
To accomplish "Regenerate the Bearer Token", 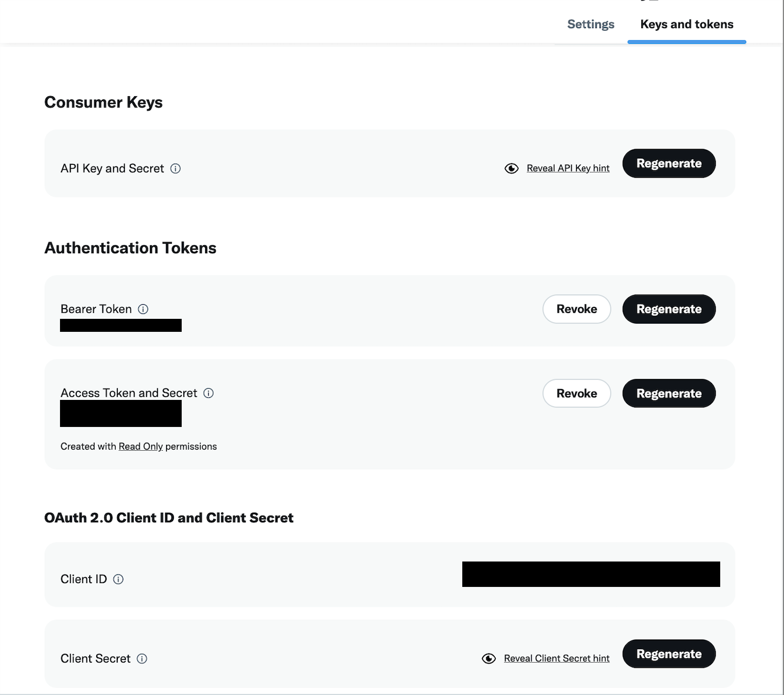I will [669, 309].
